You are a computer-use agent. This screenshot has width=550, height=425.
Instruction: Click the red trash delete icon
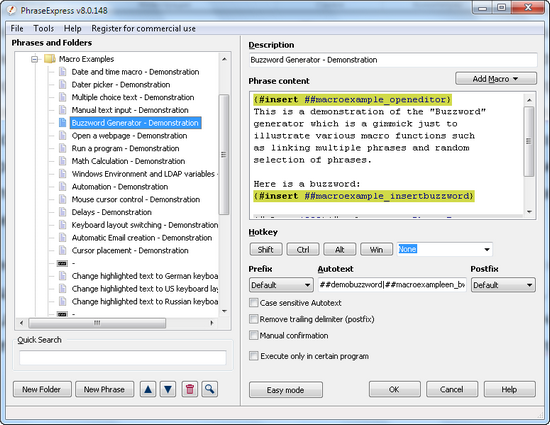[x=190, y=389]
